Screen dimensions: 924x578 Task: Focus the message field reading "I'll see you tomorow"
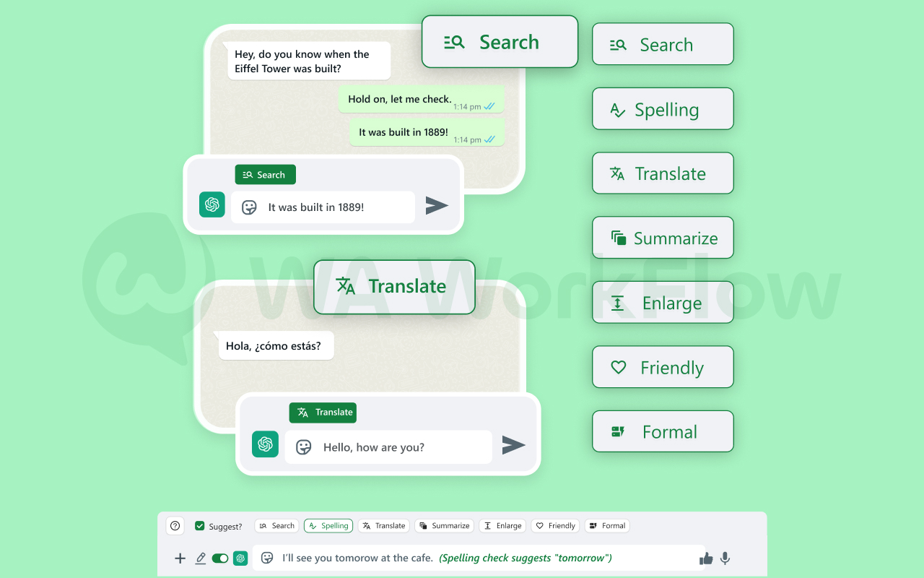click(x=479, y=558)
